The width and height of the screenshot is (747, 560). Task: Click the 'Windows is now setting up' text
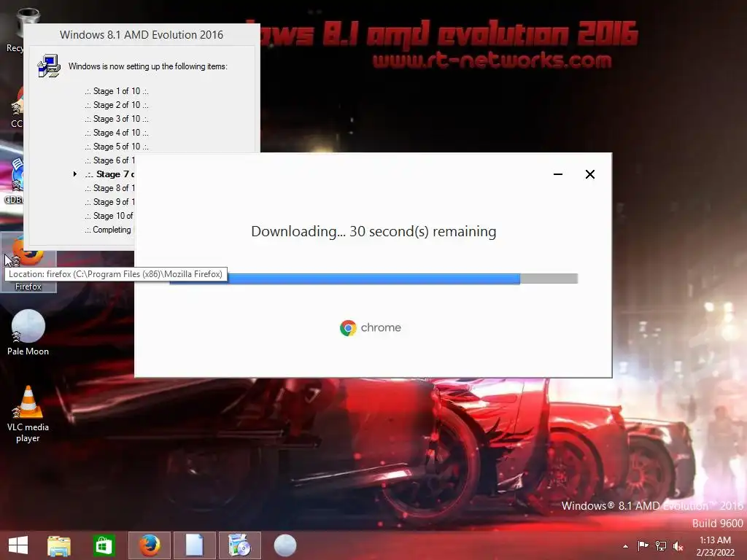click(x=147, y=66)
